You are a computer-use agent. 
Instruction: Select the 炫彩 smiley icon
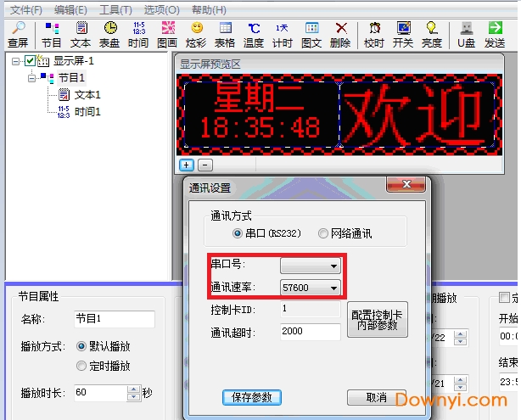(x=196, y=35)
